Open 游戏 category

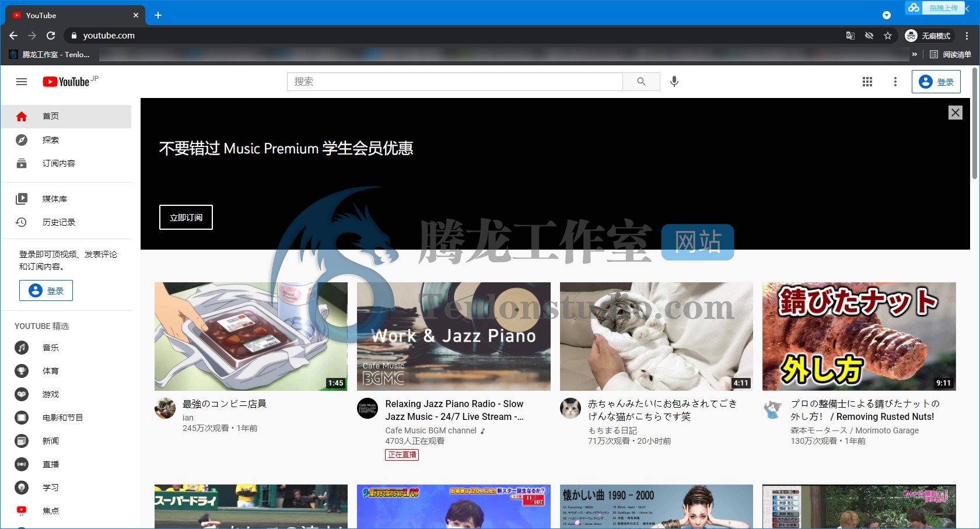(x=66, y=394)
